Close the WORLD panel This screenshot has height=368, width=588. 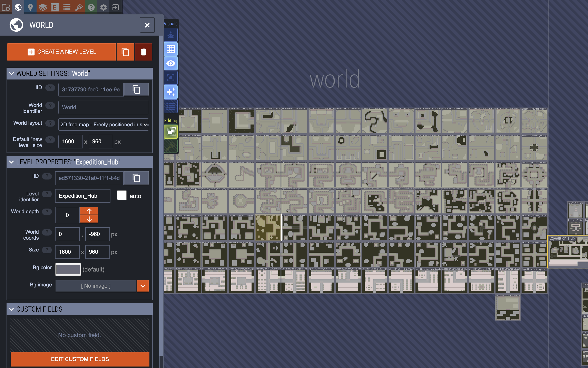147,25
